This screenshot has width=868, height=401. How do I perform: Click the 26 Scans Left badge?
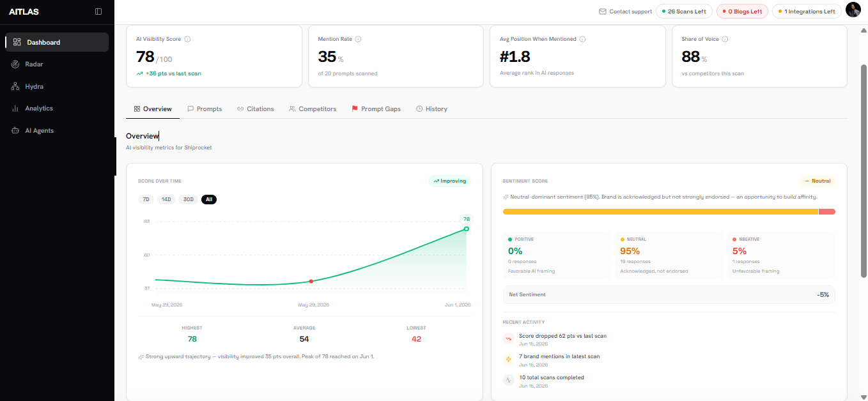684,11
